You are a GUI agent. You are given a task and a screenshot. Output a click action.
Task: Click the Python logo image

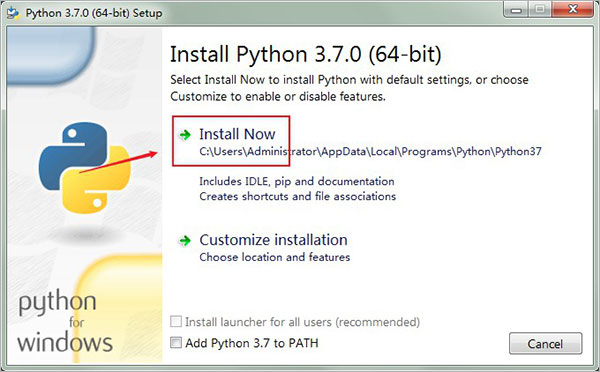85,168
